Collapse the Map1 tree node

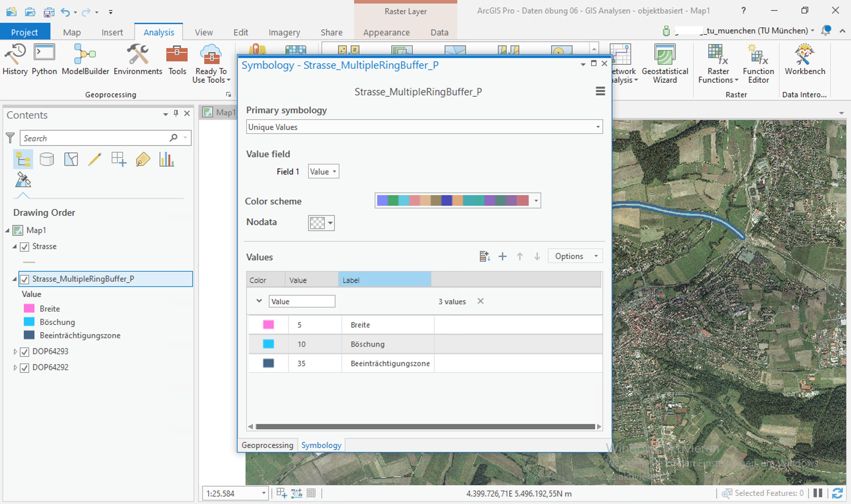click(7, 230)
